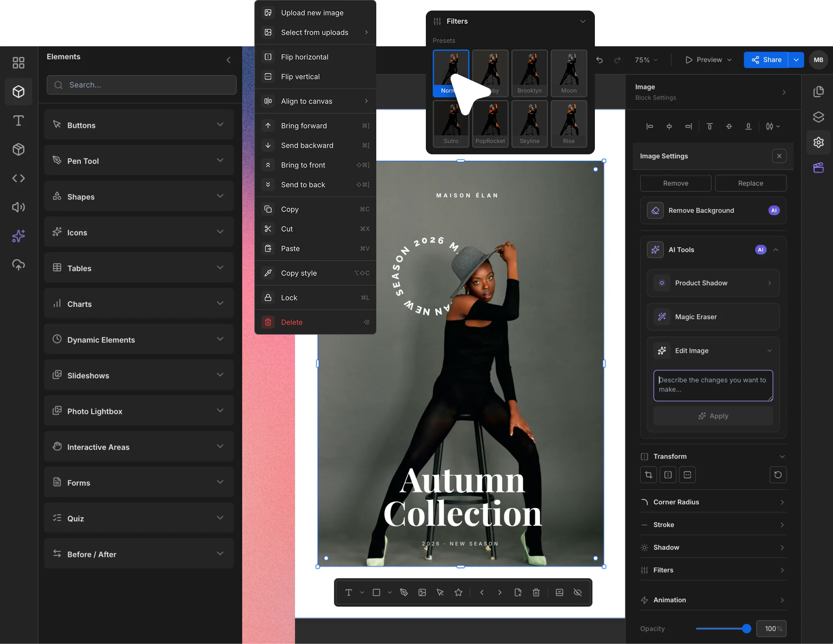Expand the Shapes section
833x644 pixels.
click(139, 196)
